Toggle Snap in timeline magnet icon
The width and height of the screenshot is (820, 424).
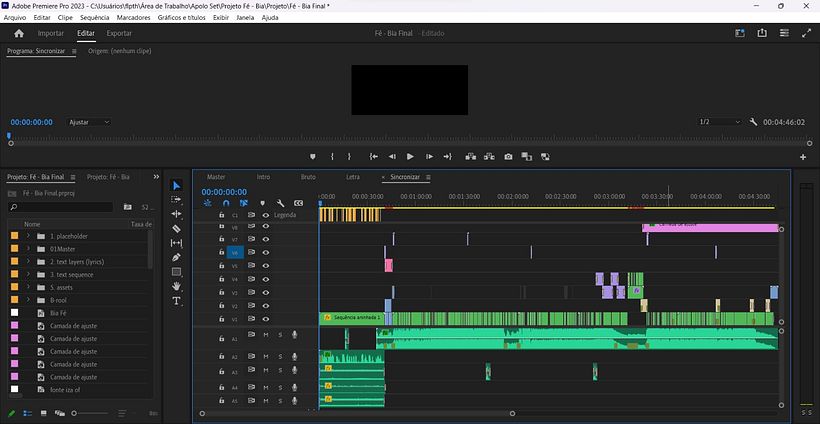click(x=226, y=203)
